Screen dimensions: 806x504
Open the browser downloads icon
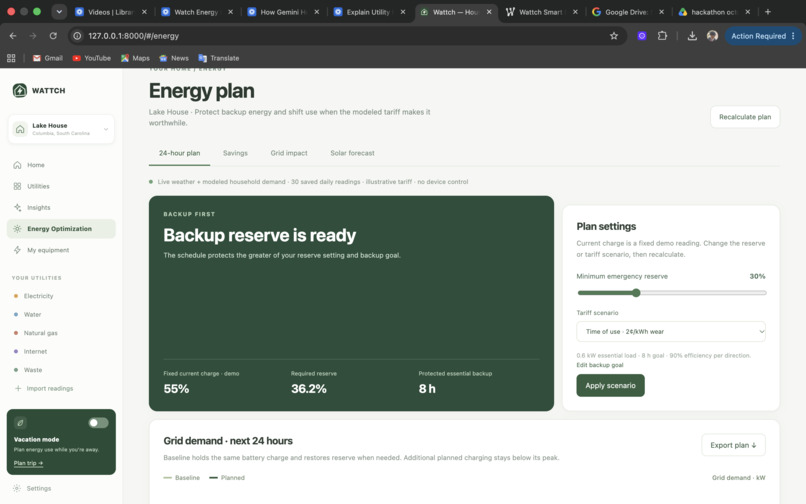tap(692, 36)
